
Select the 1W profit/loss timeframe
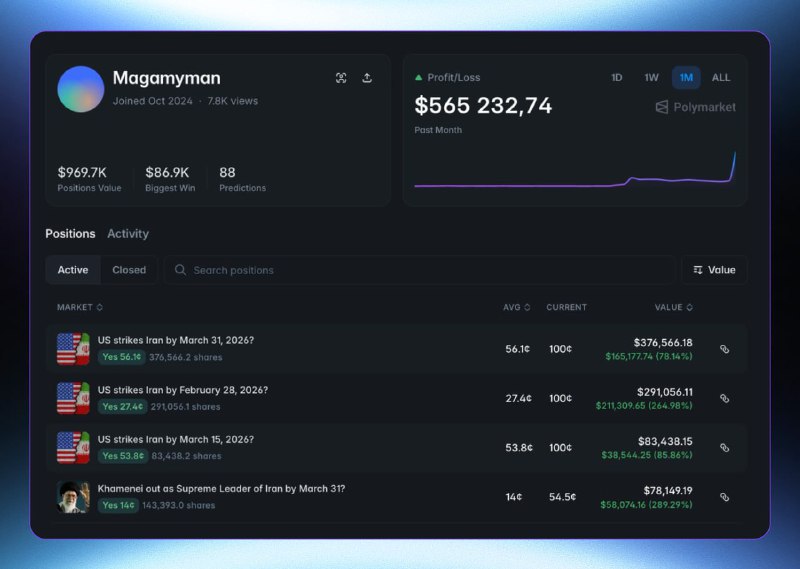pos(651,78)
